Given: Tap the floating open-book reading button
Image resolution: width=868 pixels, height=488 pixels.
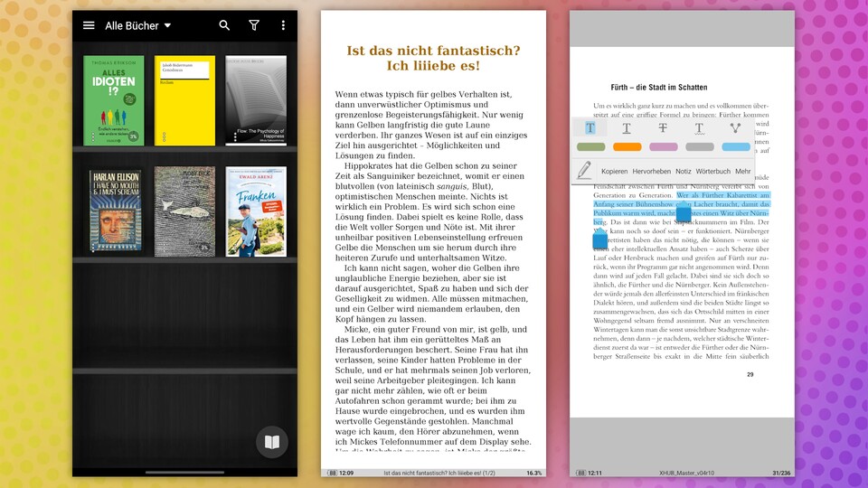Looking at the screenshot, I should pos(272,442).
